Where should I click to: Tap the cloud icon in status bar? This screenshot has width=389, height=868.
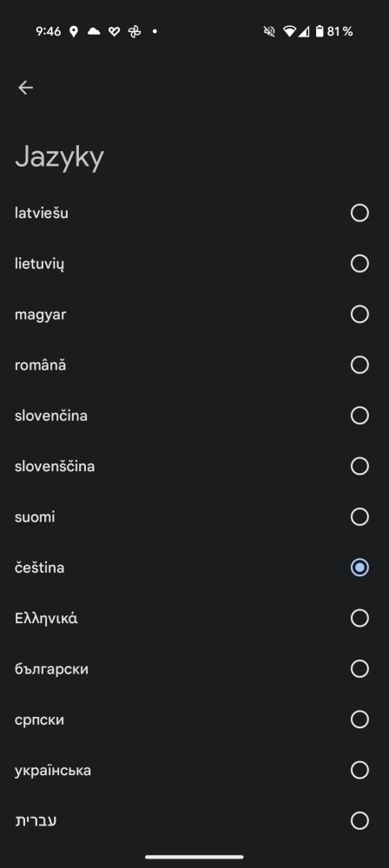(x=94, y=31)
